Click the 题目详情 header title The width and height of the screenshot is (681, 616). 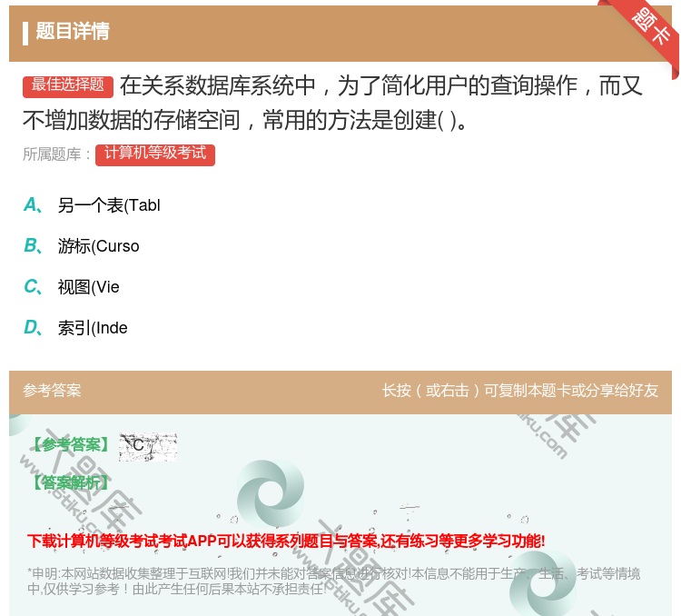(x=73, y=31)
